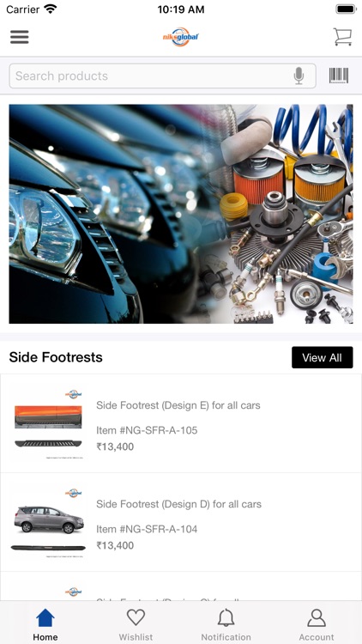Open Wishlist heart icon
Viewport: 362px width, 644px height.
136,617
